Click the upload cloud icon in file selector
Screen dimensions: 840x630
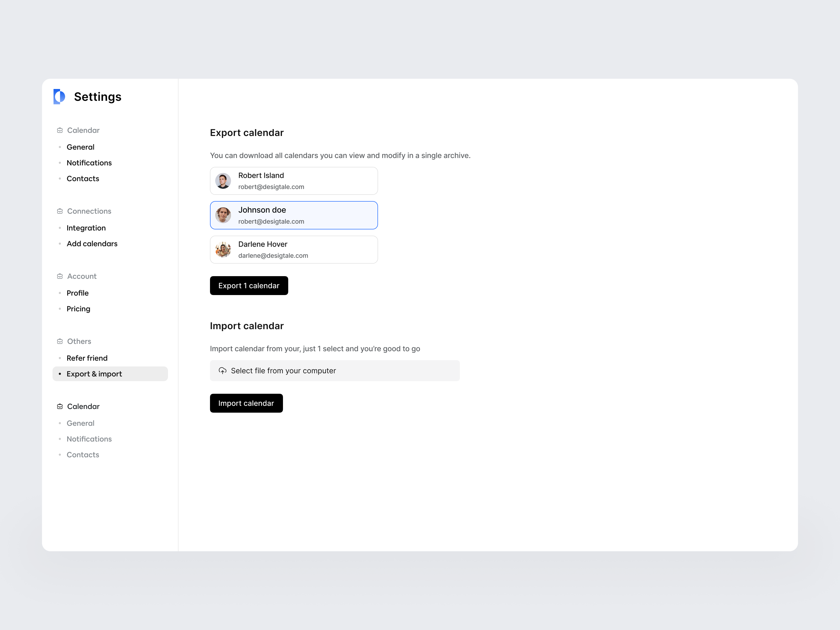point(223,371)
